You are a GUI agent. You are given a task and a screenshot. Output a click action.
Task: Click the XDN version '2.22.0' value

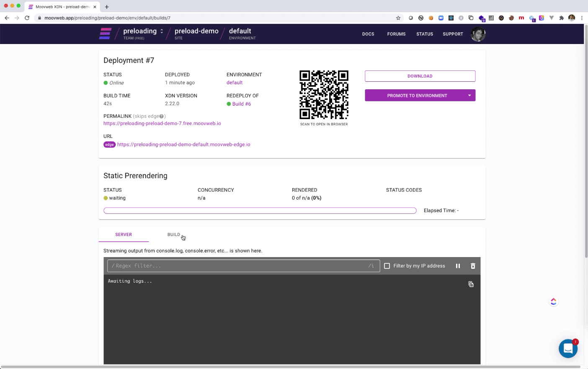pos(172,104)
